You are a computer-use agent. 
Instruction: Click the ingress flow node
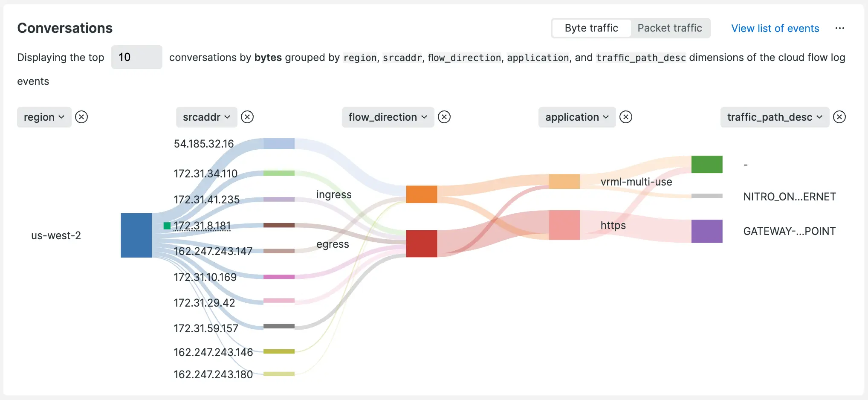(x=422, y=194)
